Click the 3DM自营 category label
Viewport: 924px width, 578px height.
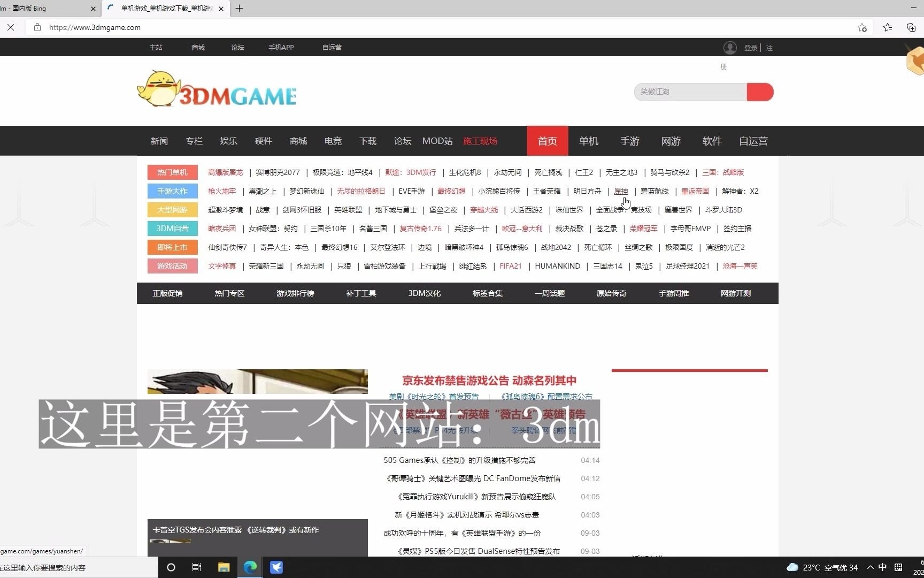[x=173, y=229]
